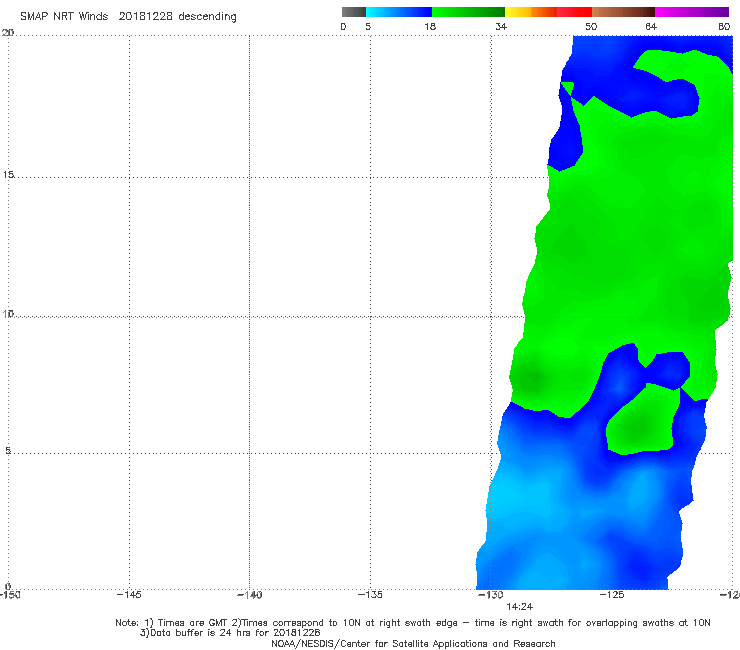Click the color bar label "50"
This screenshot has width=740, height=650.
591,26
